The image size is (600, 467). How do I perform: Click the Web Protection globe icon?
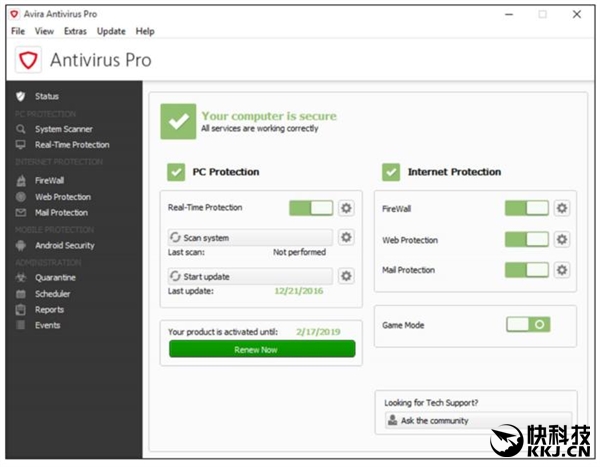(x=21, y=197)
